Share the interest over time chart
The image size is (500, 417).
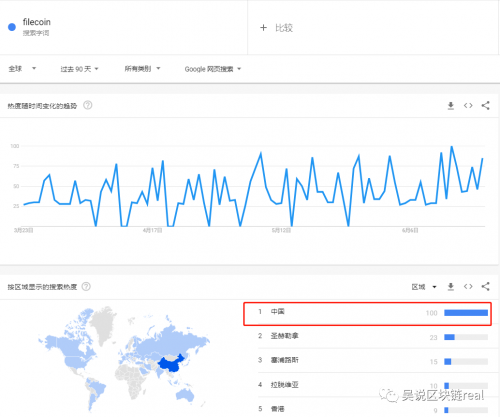pyautogui.click(x=486, y=106)
